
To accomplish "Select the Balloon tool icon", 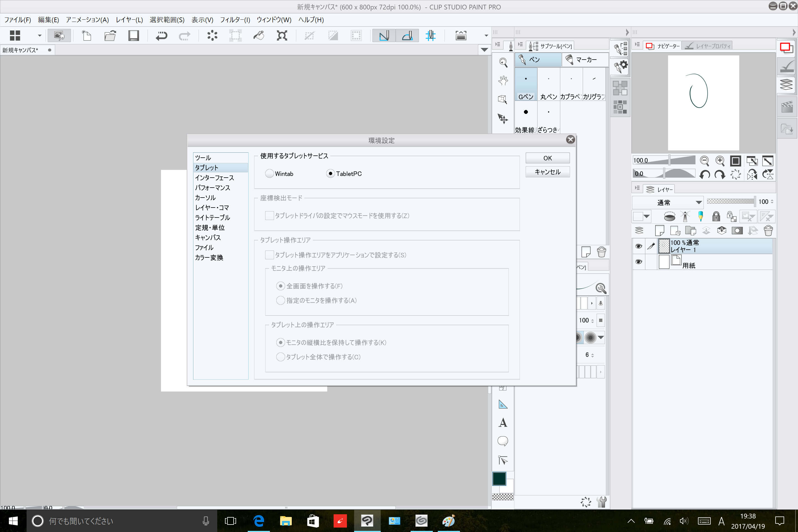I will pos(503,441).
